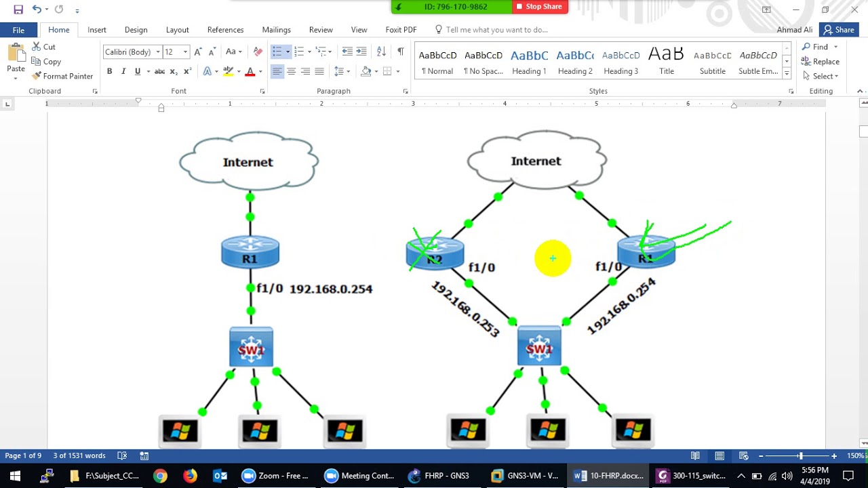Apply the Heading 1 style
Image resolution: width=868 pixels, height=488 pixels.
[x=529, y=61]
